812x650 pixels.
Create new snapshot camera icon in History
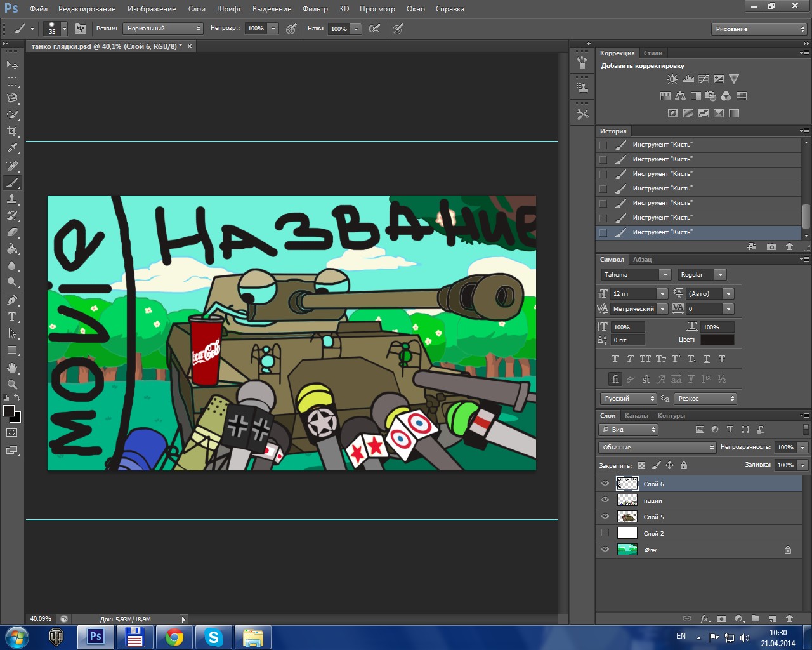pyautogui.click(x=771, y=247)
